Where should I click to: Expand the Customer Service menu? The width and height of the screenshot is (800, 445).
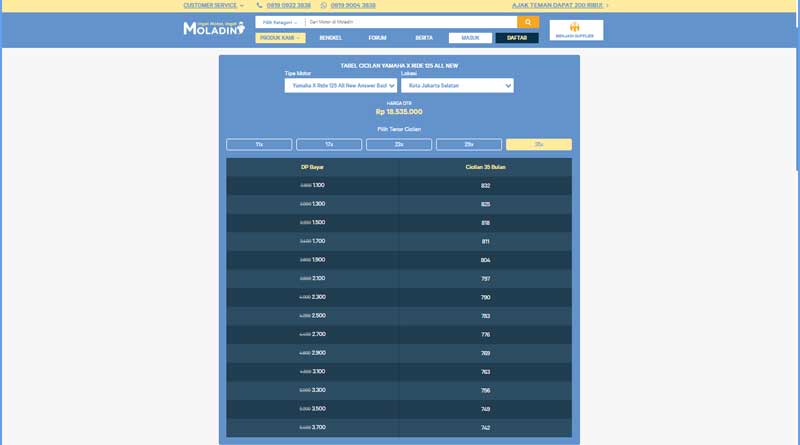[213, 5]
